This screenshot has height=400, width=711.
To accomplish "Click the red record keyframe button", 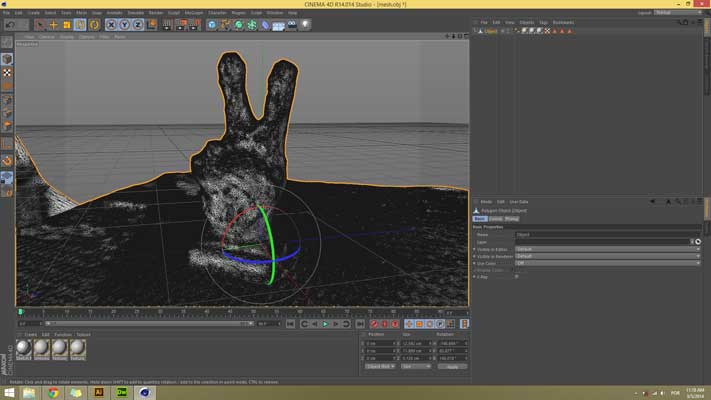I will pos(374,324).
